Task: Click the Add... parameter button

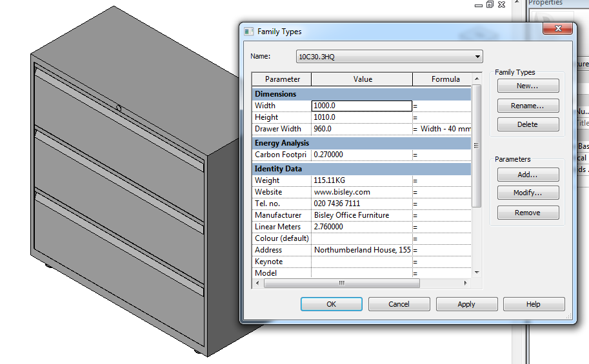Action: pos(528,175)
